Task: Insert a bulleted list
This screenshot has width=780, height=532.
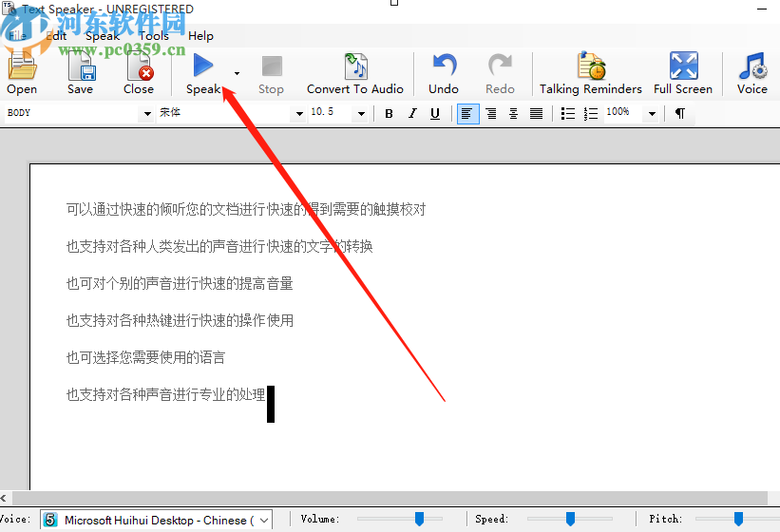Action: pos(567,114)
